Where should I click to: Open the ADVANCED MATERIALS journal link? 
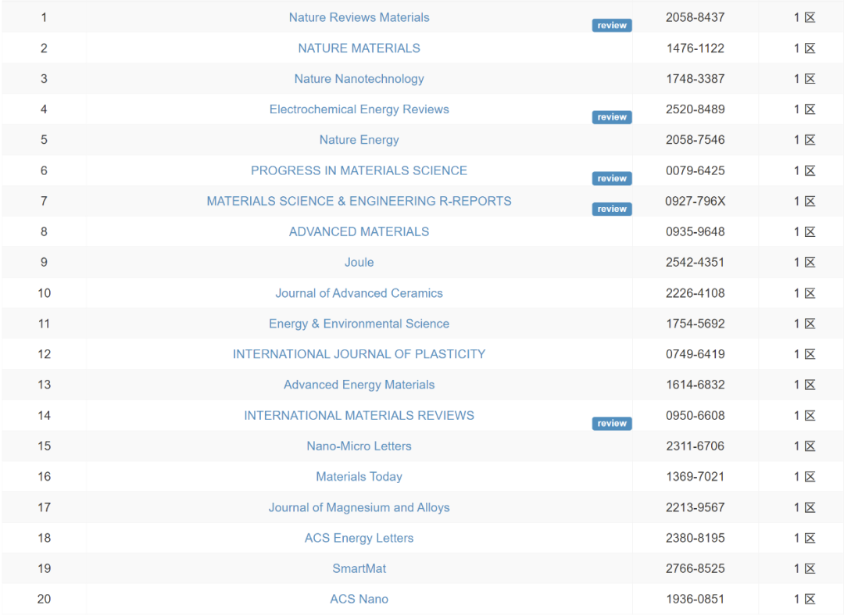point(359,231)
